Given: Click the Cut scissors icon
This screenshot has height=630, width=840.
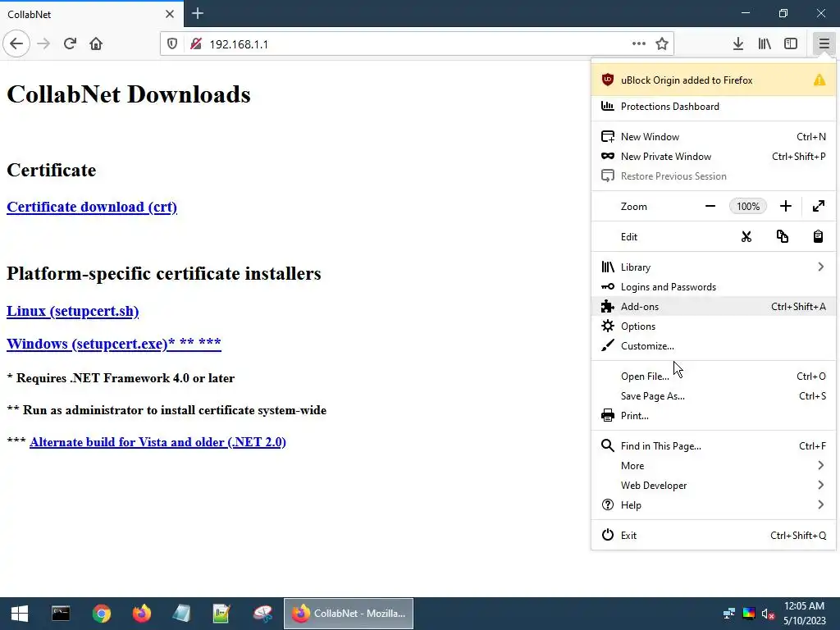Looking at the screenshot, I should pyautogui.click(x=746, y=237).
